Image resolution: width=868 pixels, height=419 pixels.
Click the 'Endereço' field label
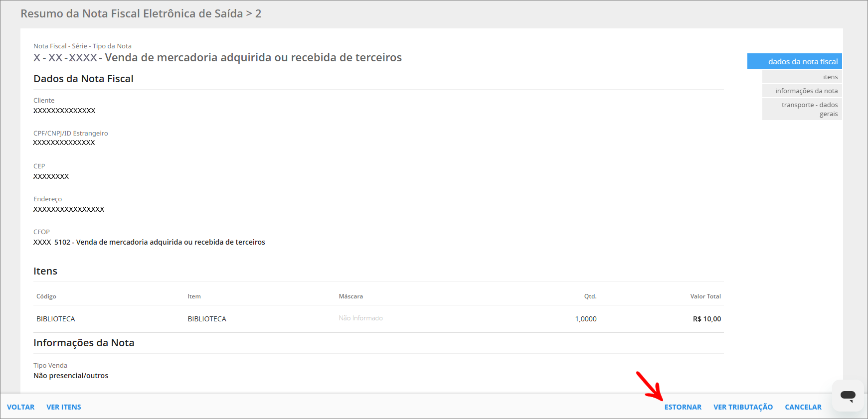[47, 199]
